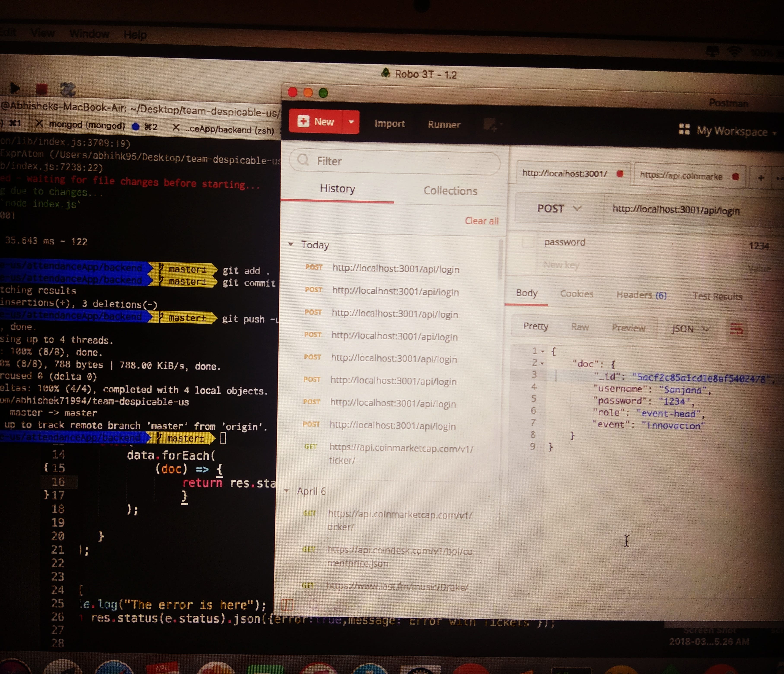Close the ..ceApp/backend (zsh) terminal tab
The width and height of the screenshot is (784, 674).
click(x=176, y=127)
